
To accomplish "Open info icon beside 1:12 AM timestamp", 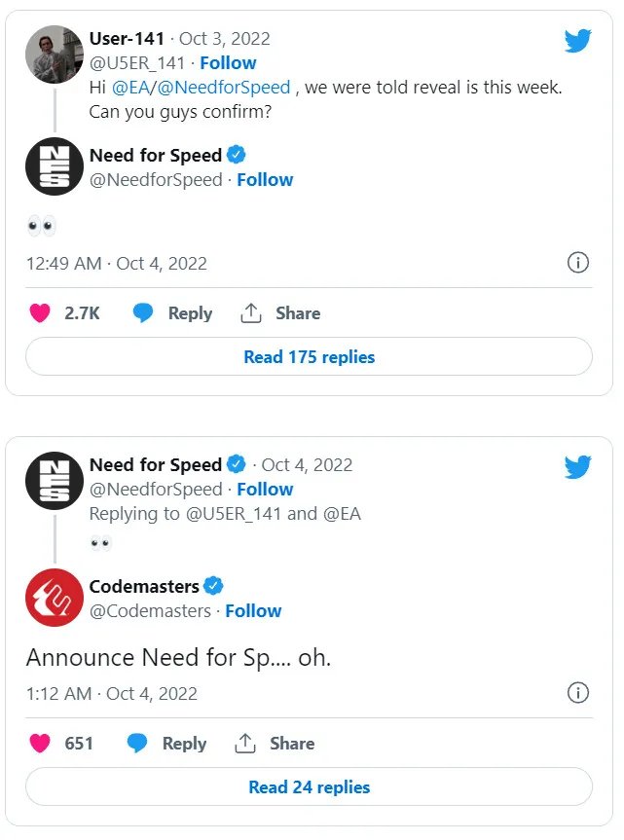I will tap(577, 693).
